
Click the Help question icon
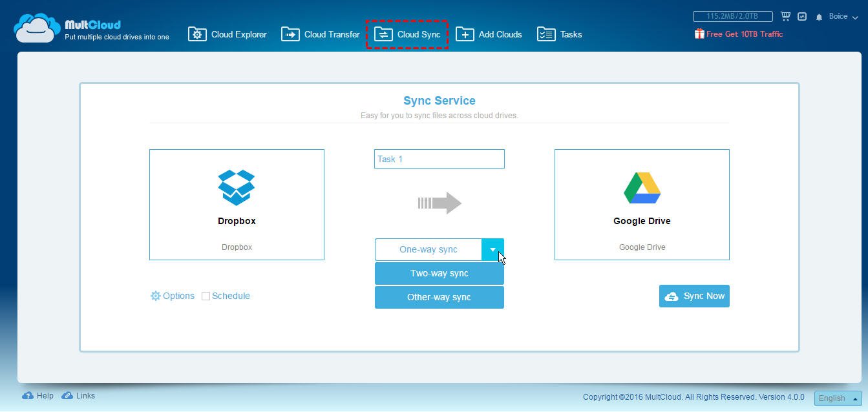pyautogui.click(x=27, y=396)
